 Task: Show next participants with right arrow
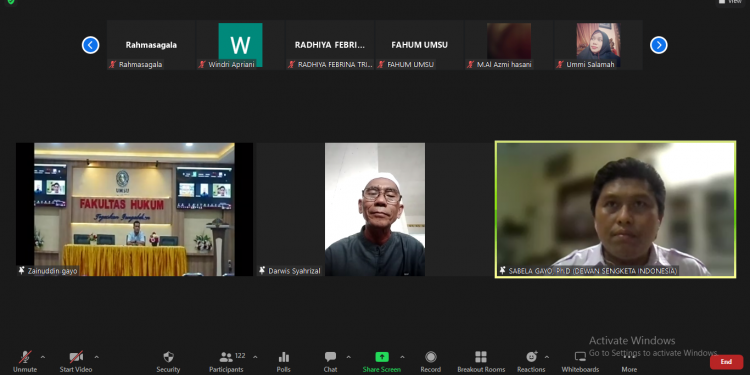[x=659, y=45]
